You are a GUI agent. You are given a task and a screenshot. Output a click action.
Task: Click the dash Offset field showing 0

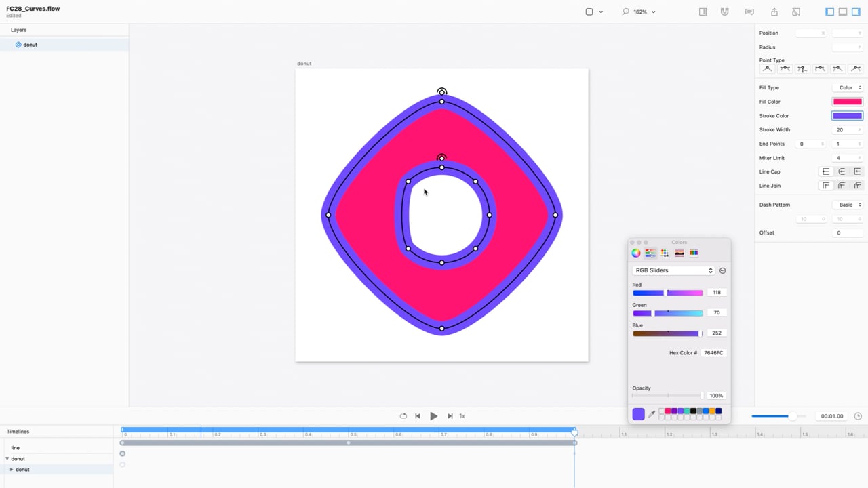(847, 233)
